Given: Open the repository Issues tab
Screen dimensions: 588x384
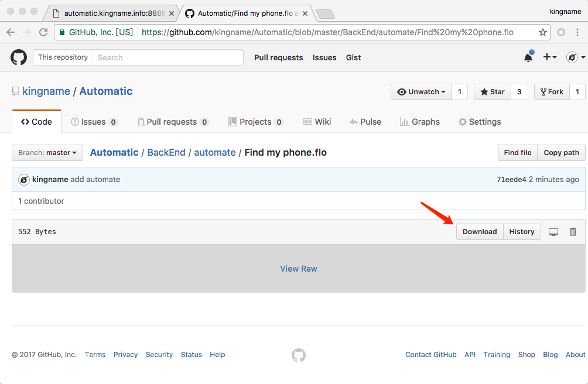Looking at the screenshot, I should (94, 122).
